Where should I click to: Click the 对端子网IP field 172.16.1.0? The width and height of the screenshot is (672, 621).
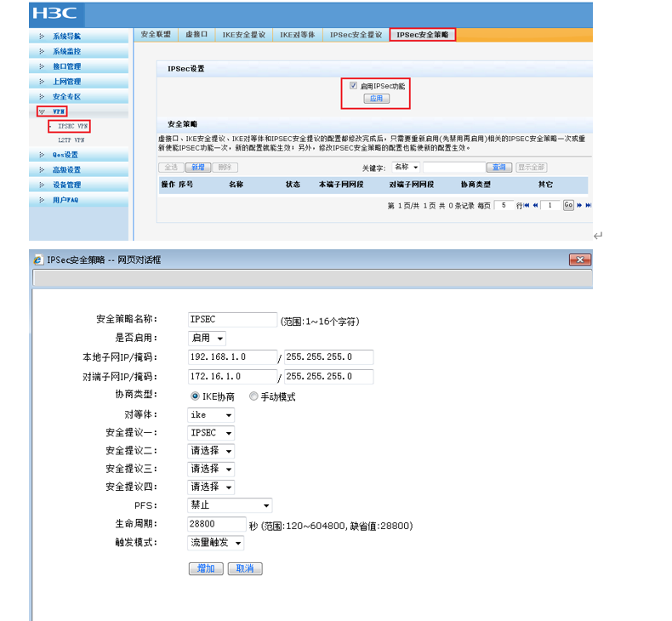coord(232,376)
